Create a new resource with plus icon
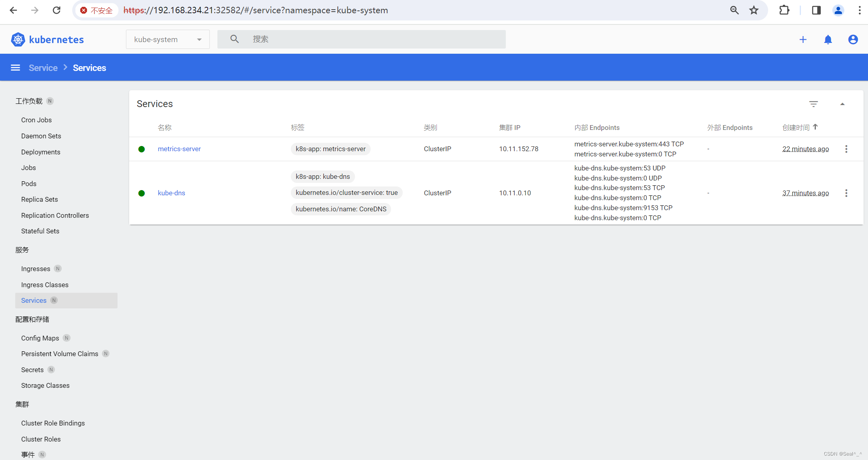 point(803,39)
